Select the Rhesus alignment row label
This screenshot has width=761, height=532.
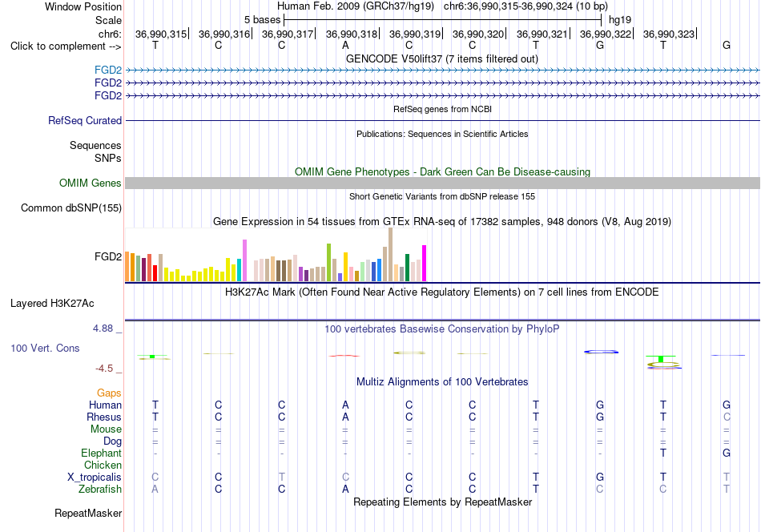[x=104, y=417]
